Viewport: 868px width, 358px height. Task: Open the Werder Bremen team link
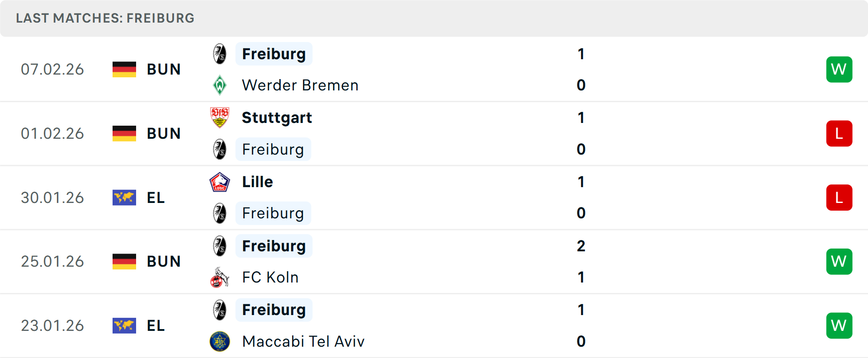pos(300,85)
